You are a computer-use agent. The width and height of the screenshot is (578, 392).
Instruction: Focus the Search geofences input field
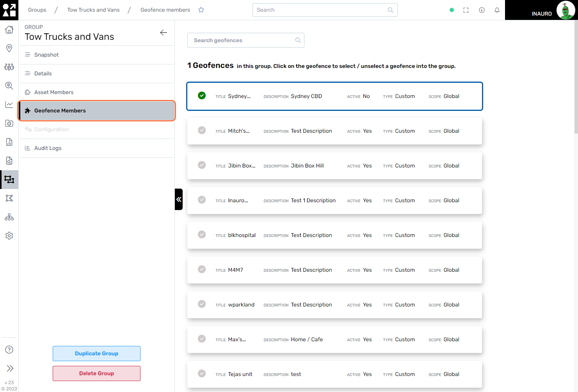(245, 40)
